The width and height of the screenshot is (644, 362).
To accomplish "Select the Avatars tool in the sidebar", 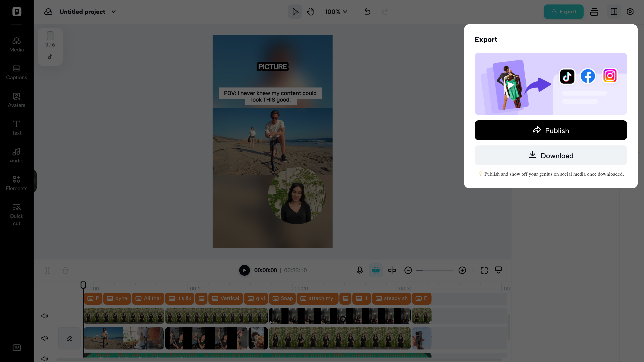I will (16, 100).
